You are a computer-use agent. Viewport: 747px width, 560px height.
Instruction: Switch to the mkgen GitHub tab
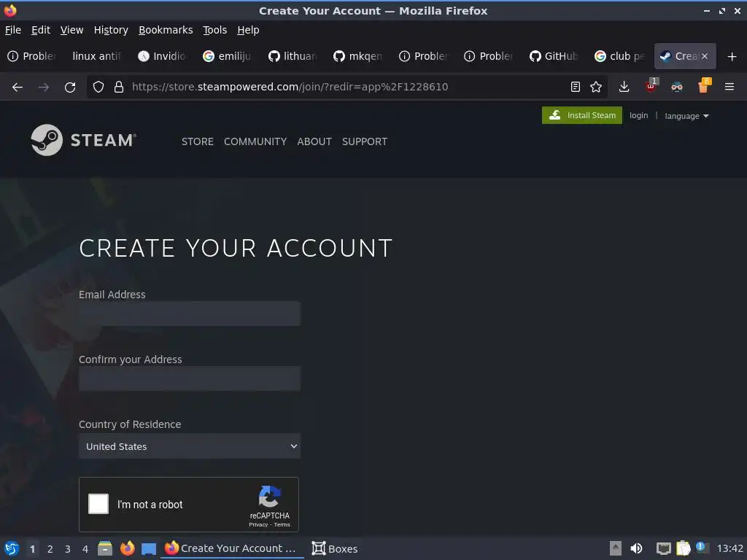(x=359, y=56)
